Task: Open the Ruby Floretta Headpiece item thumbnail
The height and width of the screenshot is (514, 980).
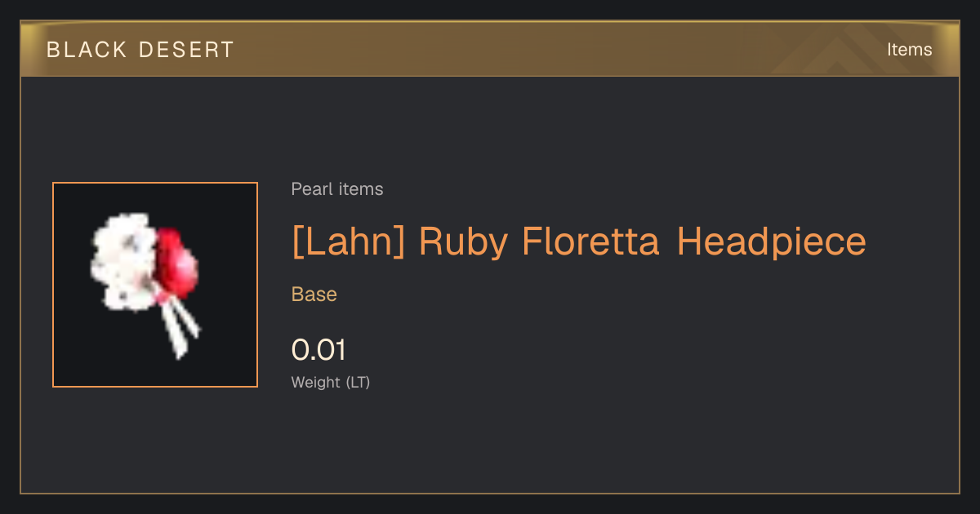Action: click(x=155, y=285)
